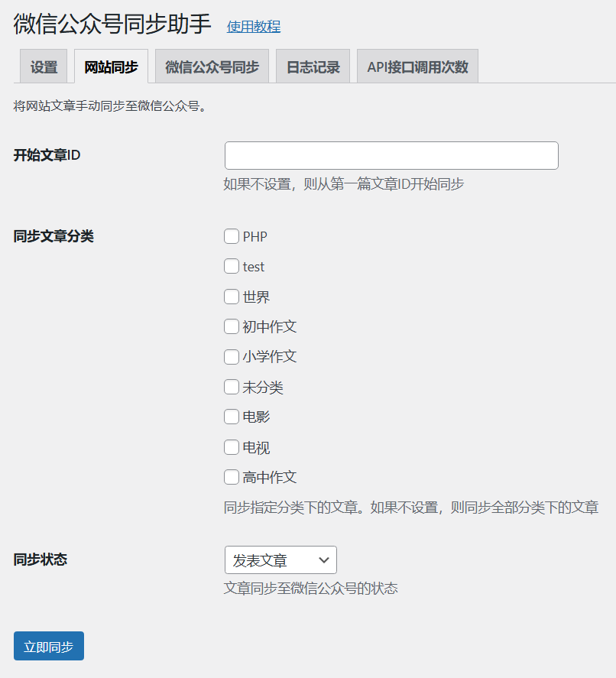Viewport: 616px width, 678px height.
Task: Toggle the 未分类 checkbox
Action: (x=232, y=387)
